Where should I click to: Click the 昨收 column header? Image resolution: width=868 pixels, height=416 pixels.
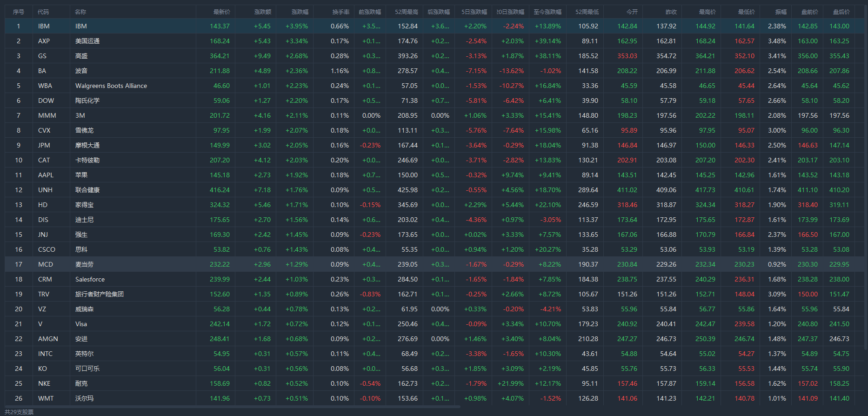(671, 12)
